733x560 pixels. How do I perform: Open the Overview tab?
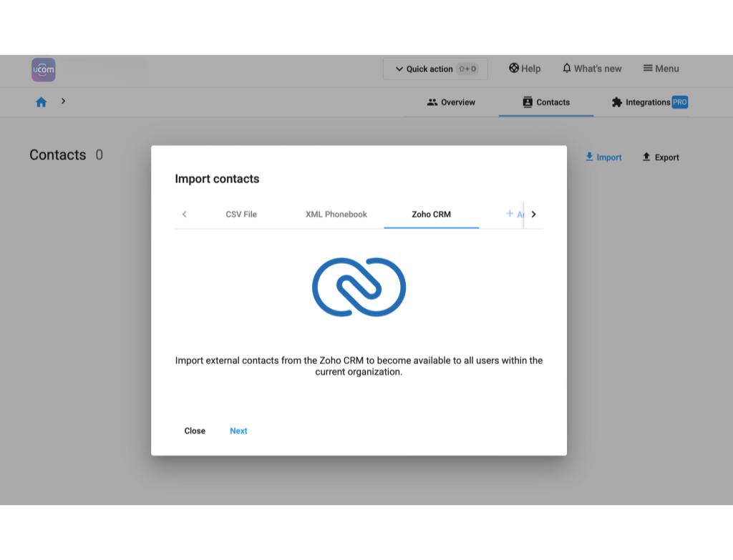(451, 102)
